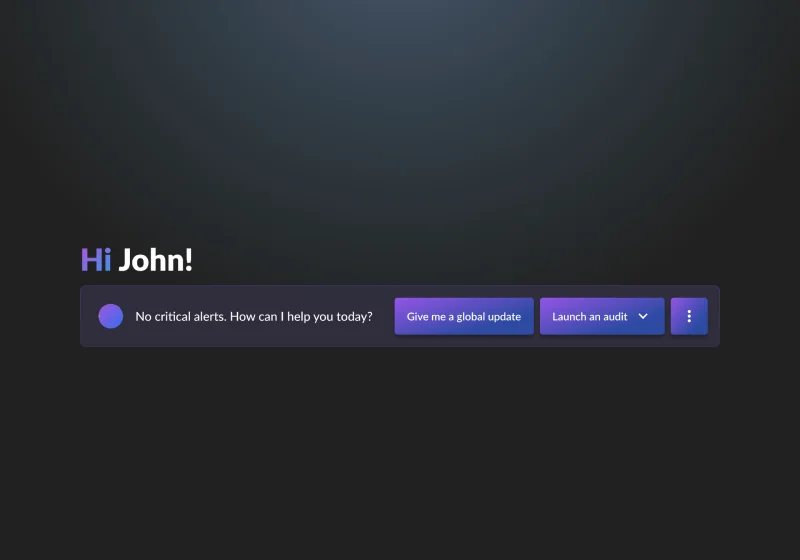Select the Launch an audit button
This screenshot has height=560, width=800.
(x=602, y=316)
